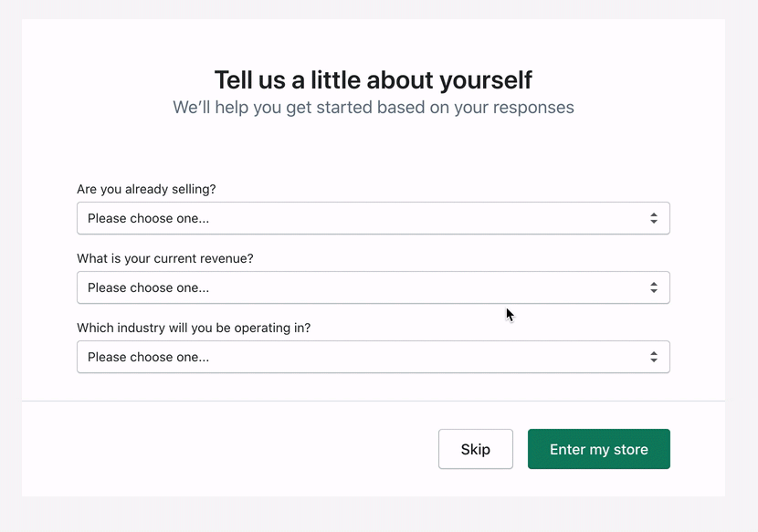Choose an option in the first 'Please choose one' field
The height and width of the screenshot is (532, 758).
373,218
